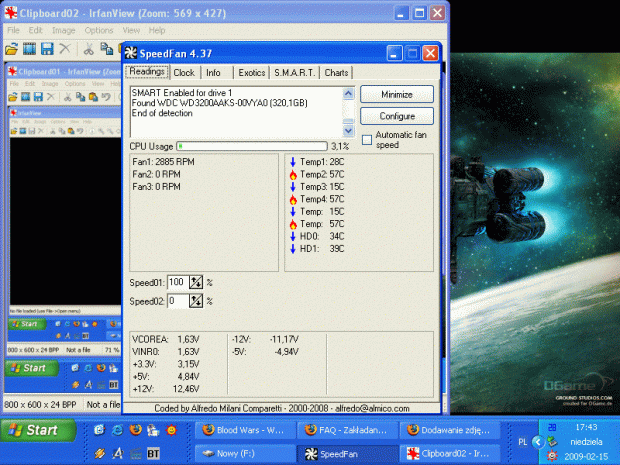
Task: Open IrfanView Edit menu
Action: coord(35,30)
